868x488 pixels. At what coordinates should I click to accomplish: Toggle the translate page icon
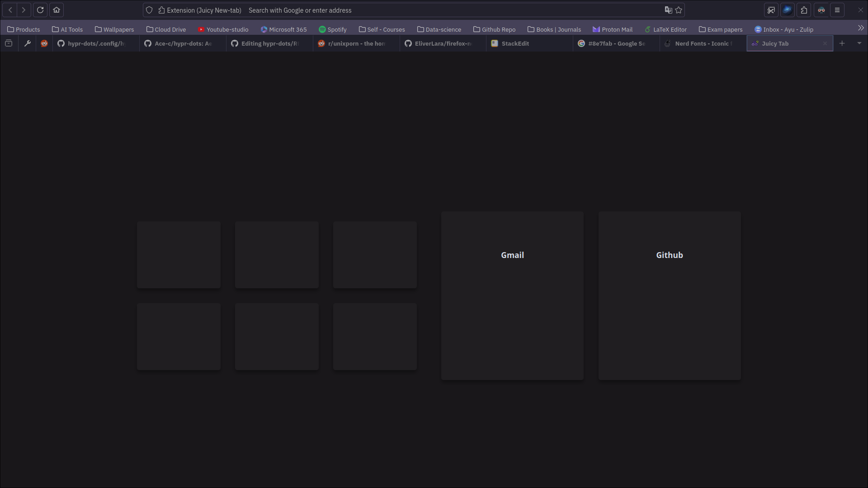pyautogui.click(x=668, y=10)
